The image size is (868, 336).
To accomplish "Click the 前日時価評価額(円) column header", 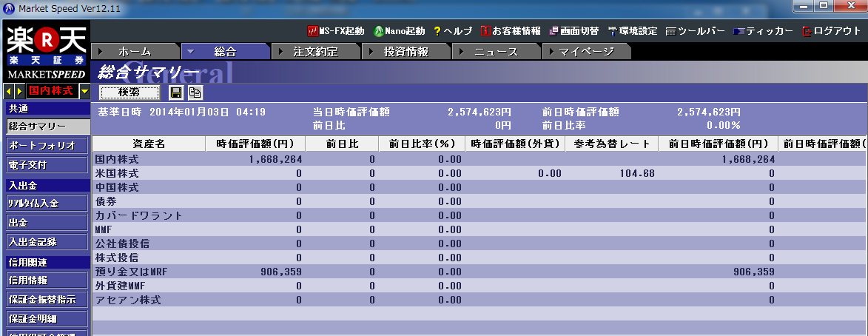I will (718, 144).
